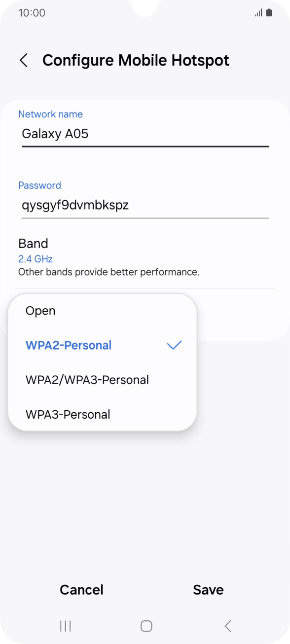Save the hotspot configuration
This screenshot has width=290, height=644.
(208, 589)
